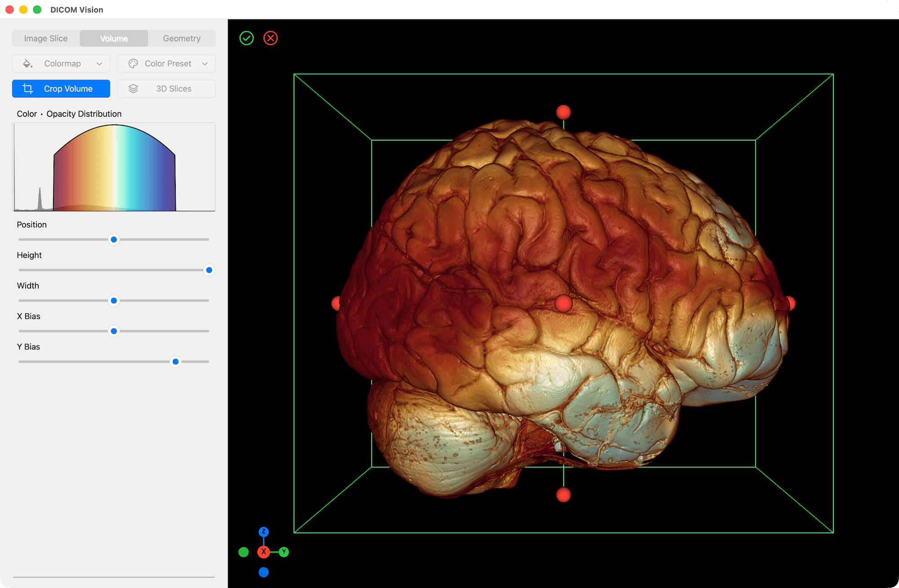Click the crop icon beside Crop Volume label

point(27,88)
